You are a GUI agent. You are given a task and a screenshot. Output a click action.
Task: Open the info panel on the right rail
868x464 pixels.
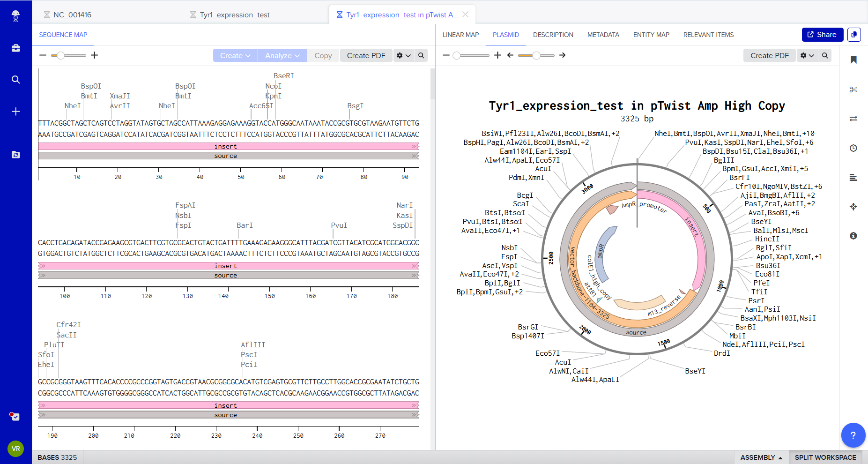pyautogui.click(x=853, y=236)
